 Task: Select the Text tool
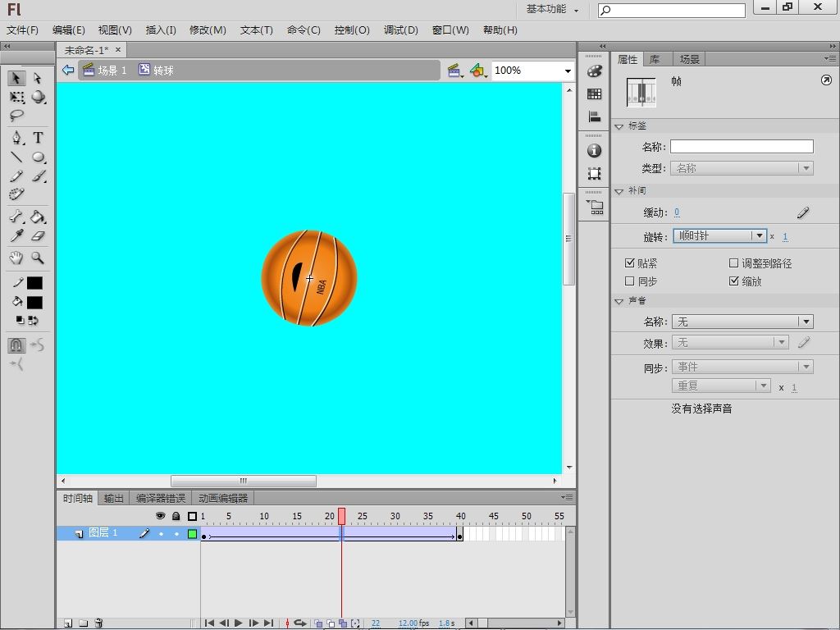pos(38,138)
